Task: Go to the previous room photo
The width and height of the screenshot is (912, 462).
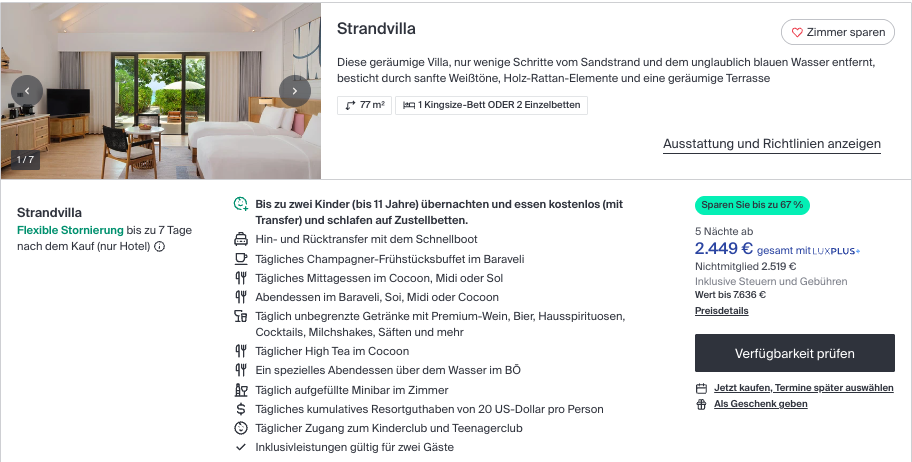Action: point(27,90)
